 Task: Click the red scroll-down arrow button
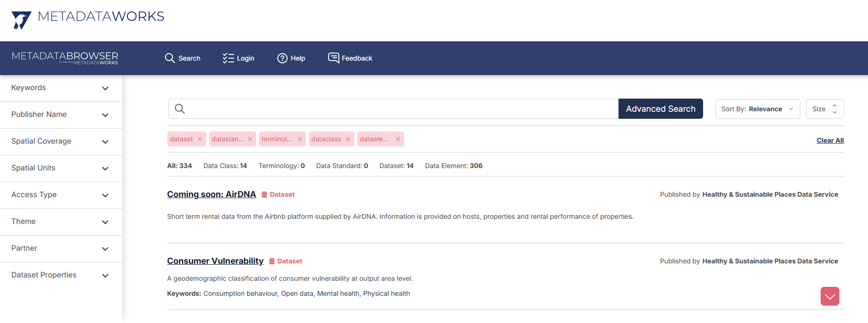830,296
